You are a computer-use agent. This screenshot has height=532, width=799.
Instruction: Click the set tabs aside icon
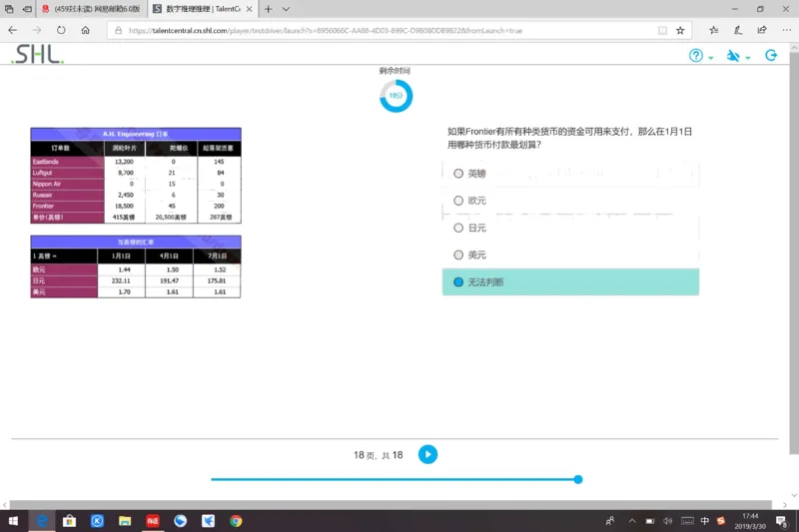point(27,9)
